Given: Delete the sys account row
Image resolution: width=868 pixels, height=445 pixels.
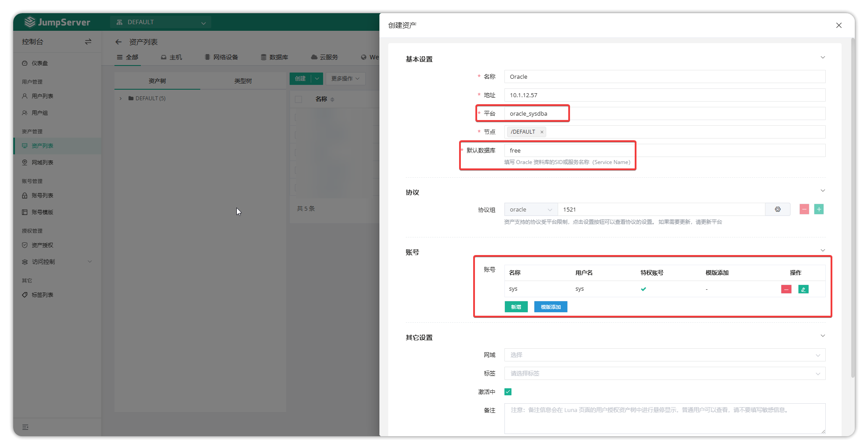Looking at the screenshot, I should [x=786, y=289].
